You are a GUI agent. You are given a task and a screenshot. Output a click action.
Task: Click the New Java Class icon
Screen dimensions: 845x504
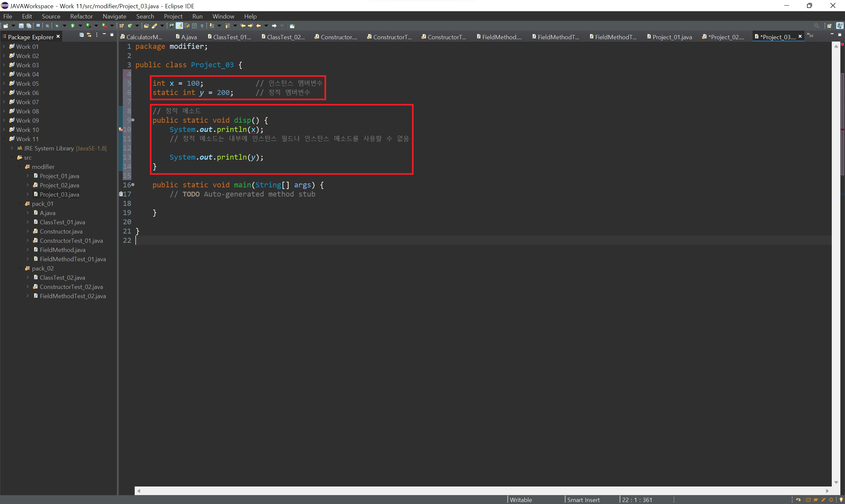click(130, 26)
